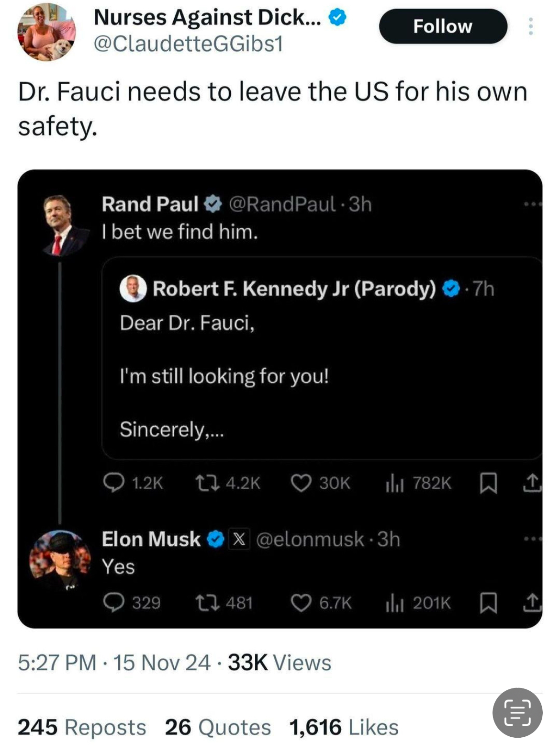Like Rand Paul's tweet with 30K likes

(x=301, y=483)
